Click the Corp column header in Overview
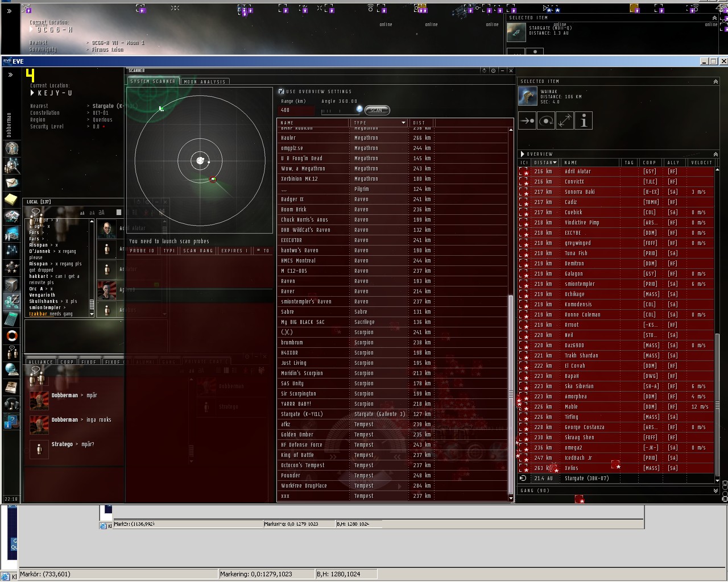Viewport: 728px width, 582px height. pos(652,163)
